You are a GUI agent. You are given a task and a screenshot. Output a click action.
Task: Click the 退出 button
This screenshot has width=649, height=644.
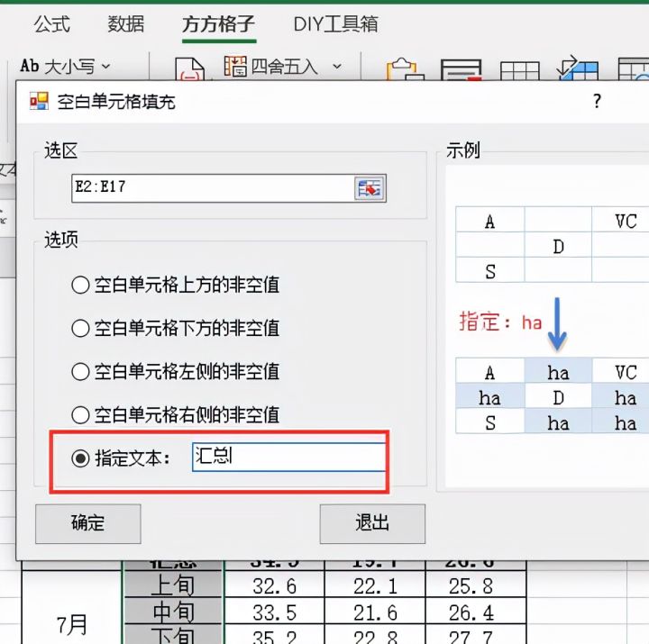[x=372, y=523]
